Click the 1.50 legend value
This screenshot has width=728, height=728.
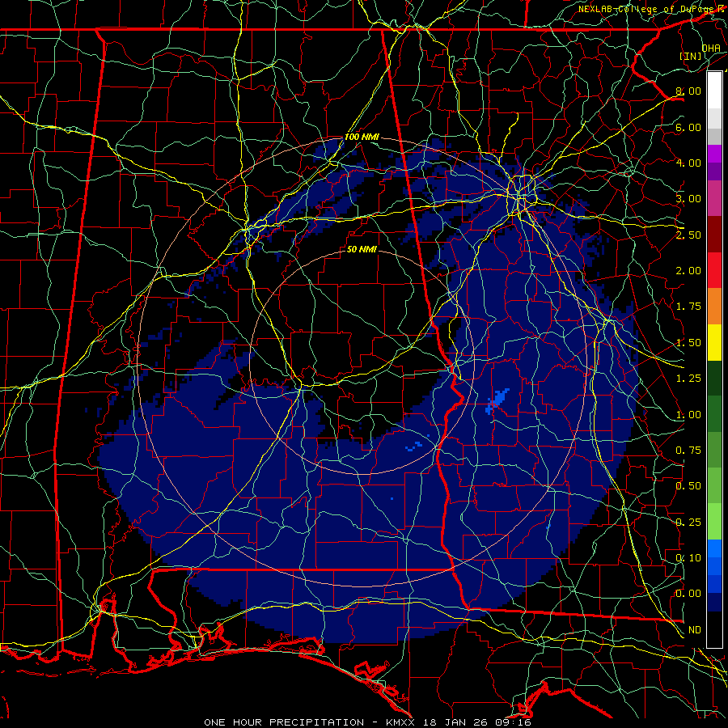[688, 343]
